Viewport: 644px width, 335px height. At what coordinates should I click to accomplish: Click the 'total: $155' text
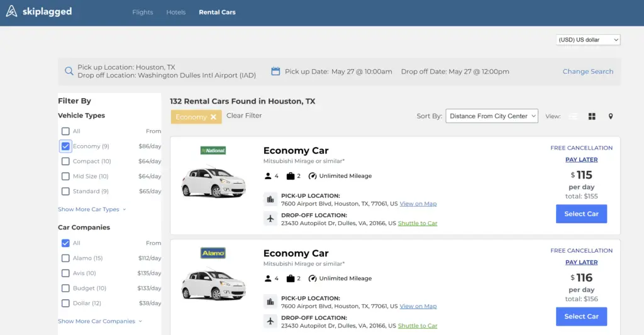point(581,196)
